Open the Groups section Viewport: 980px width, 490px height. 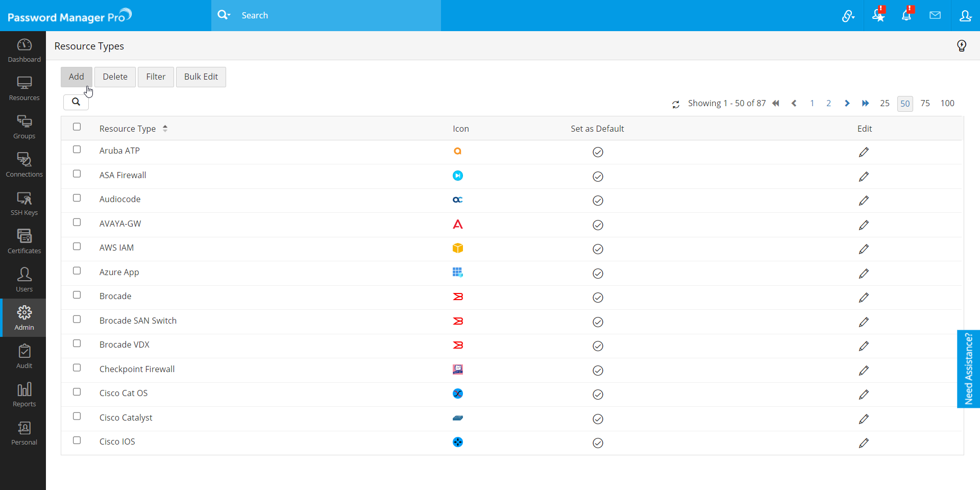(24, 127)
